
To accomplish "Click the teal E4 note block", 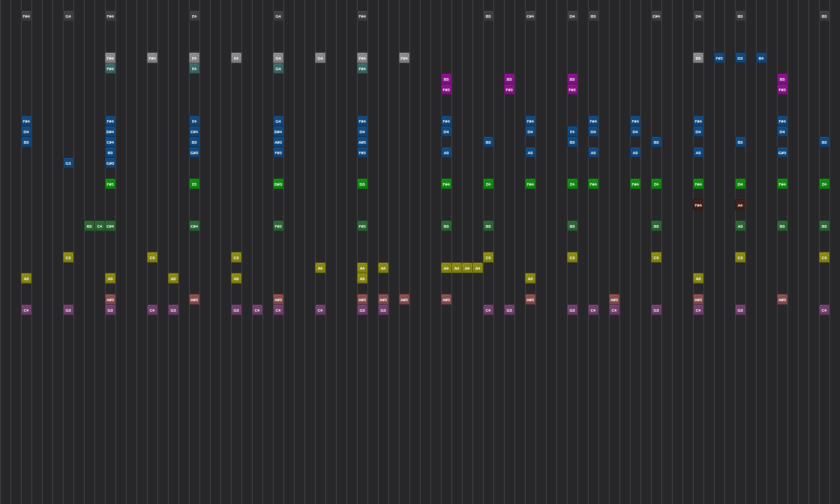I will pyautogui.click(x=194, y=68).
